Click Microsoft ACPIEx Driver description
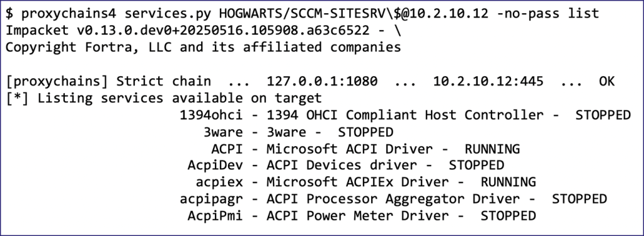This screenshot has height=236, width=644. pos(357,182)
